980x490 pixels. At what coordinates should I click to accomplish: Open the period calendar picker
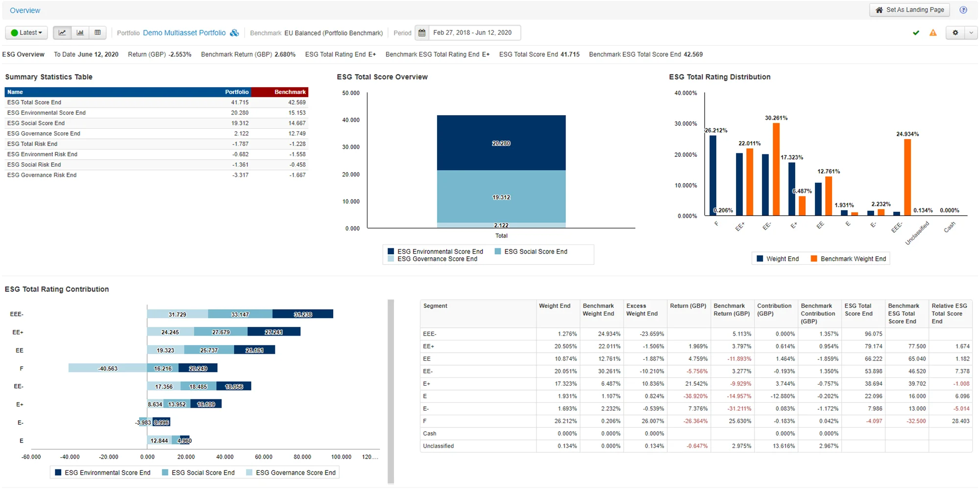tap(422, 33)
